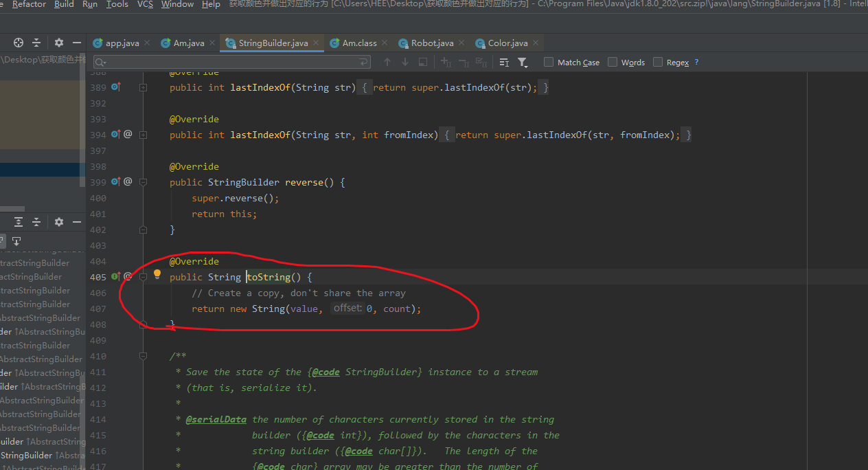Image resolution: width=868 pixels, height=470 pixels.
Task: Click unselect occurrence icon
Action: coord(464,62)
